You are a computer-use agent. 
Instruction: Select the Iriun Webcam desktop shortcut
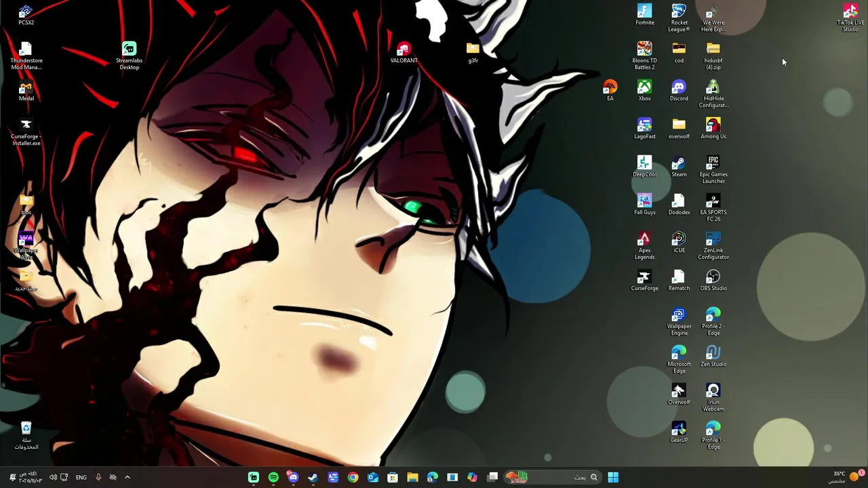click(x=713, y=399)
